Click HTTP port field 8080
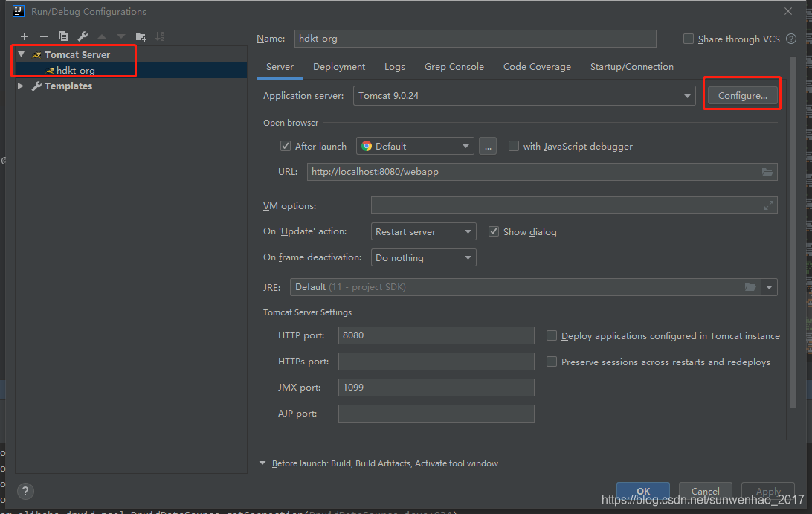 pyautogui.click(x=436, y=335)
